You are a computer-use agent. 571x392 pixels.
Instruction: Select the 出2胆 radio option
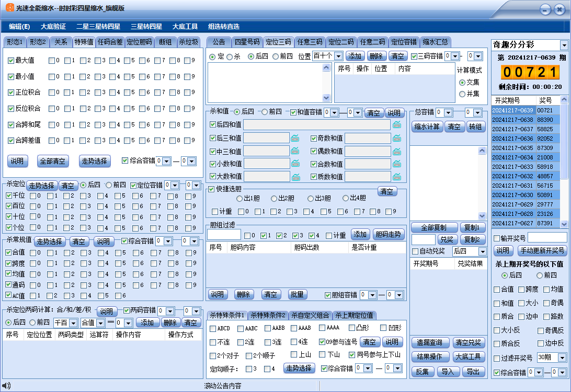tap(275, 198)
